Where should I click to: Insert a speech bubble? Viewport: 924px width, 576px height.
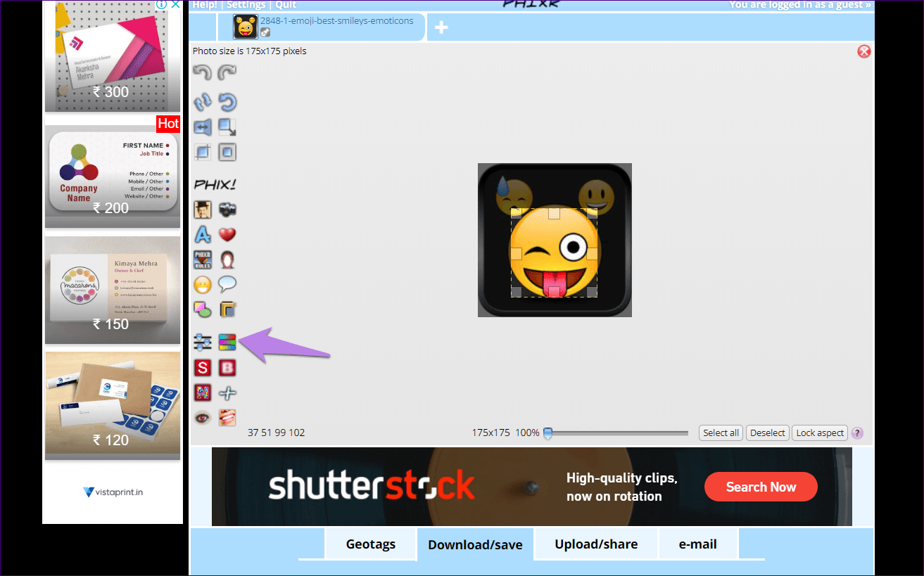pyautogui.click(x=227, y=284)
